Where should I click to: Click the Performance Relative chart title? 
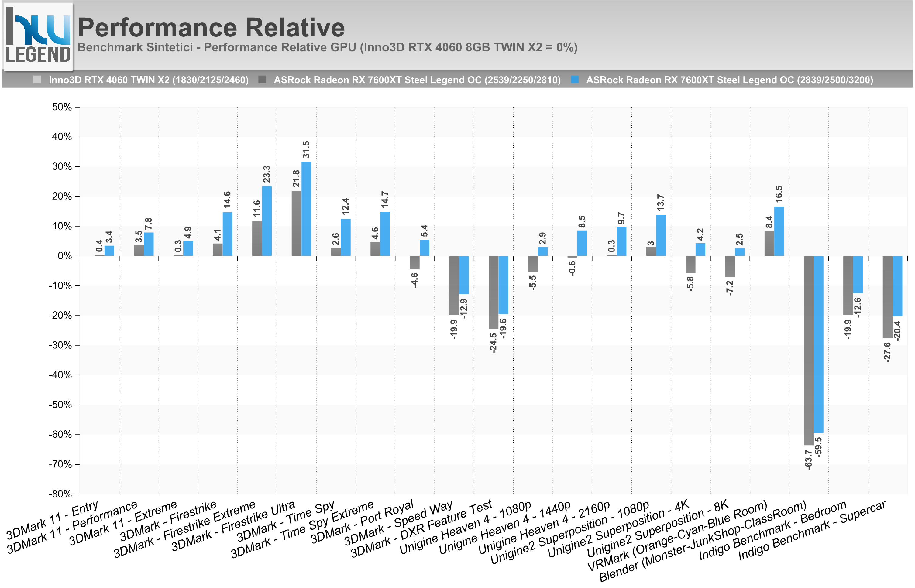pyautogui.click(x=211, y=28)
